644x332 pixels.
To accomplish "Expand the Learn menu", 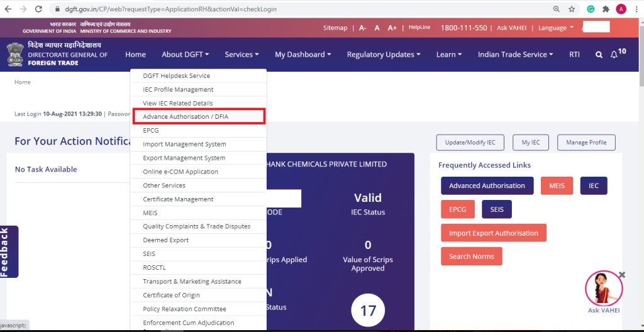I will (x=449, y=54).
